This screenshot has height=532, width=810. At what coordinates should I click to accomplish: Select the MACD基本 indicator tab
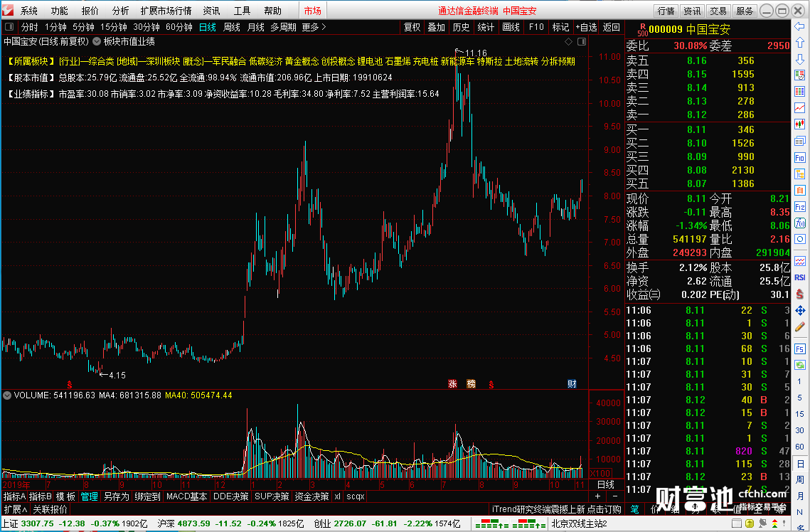point(186,496)
